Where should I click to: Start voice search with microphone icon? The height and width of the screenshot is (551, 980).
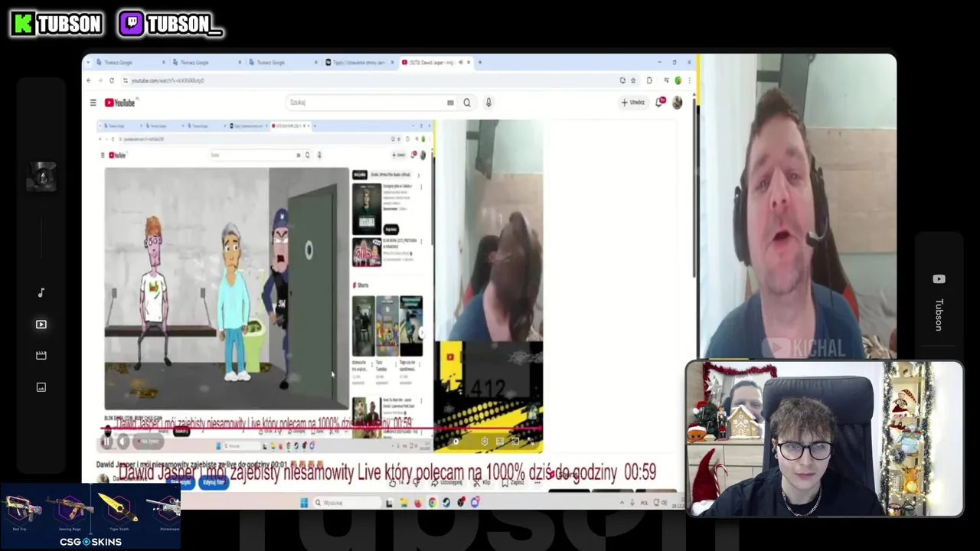(x=488, y=103)
